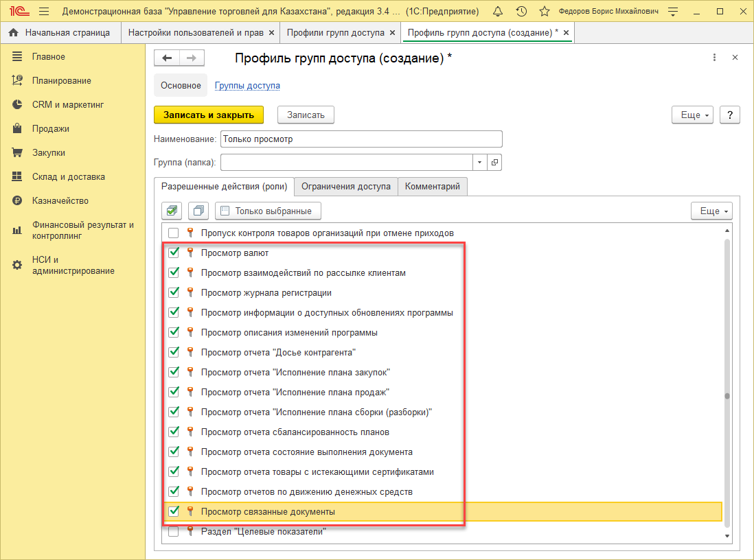Click the back navigation arrow

[x=167, y=58]
